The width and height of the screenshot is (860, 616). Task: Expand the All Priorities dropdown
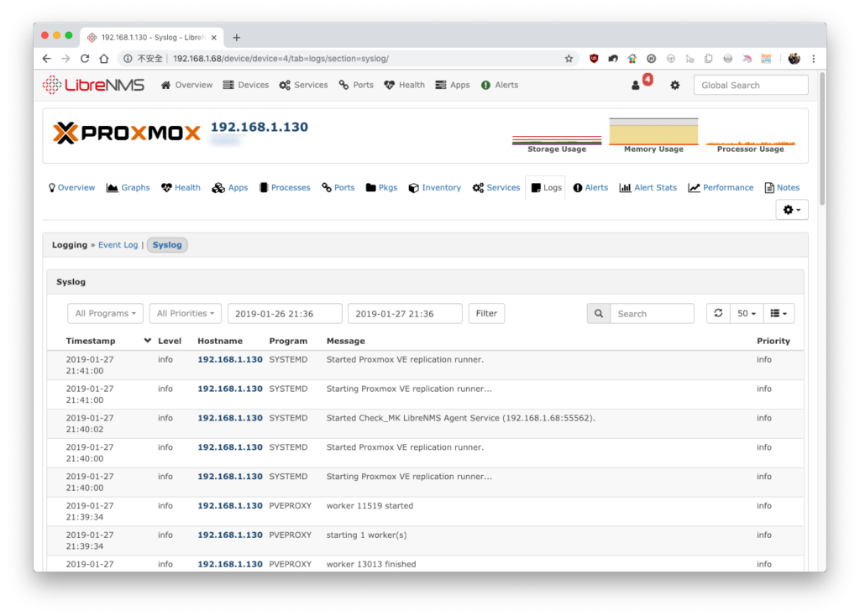coord(186,314)
